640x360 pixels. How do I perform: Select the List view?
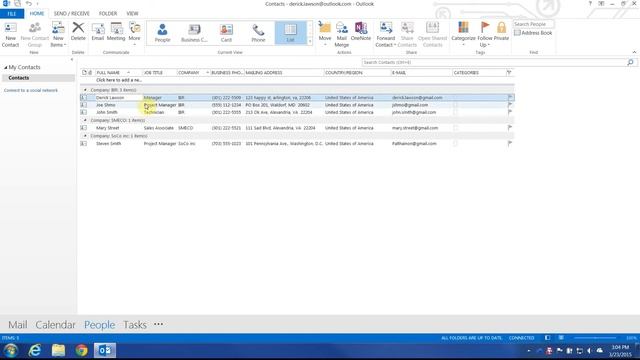(290, 33)
